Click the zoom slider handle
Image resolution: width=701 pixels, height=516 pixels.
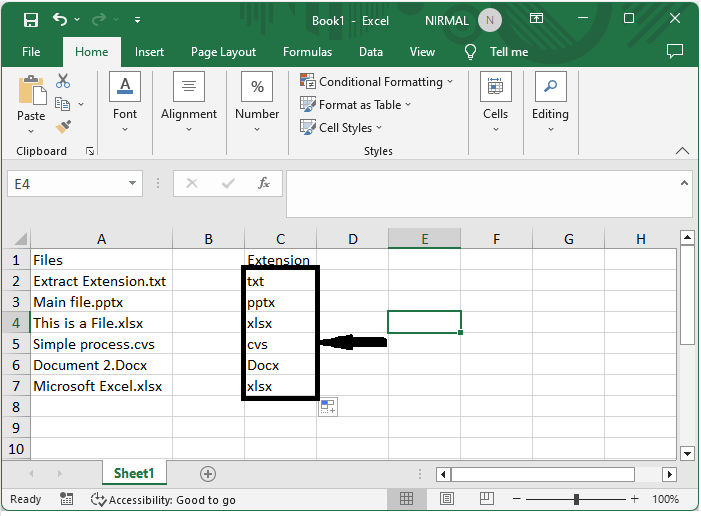tap(576, 499)
